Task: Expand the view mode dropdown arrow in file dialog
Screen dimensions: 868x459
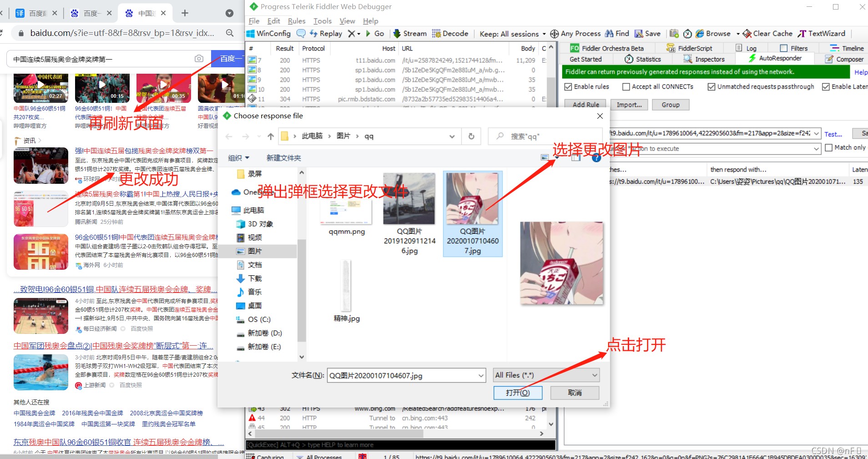Action: tap(556, 158)
